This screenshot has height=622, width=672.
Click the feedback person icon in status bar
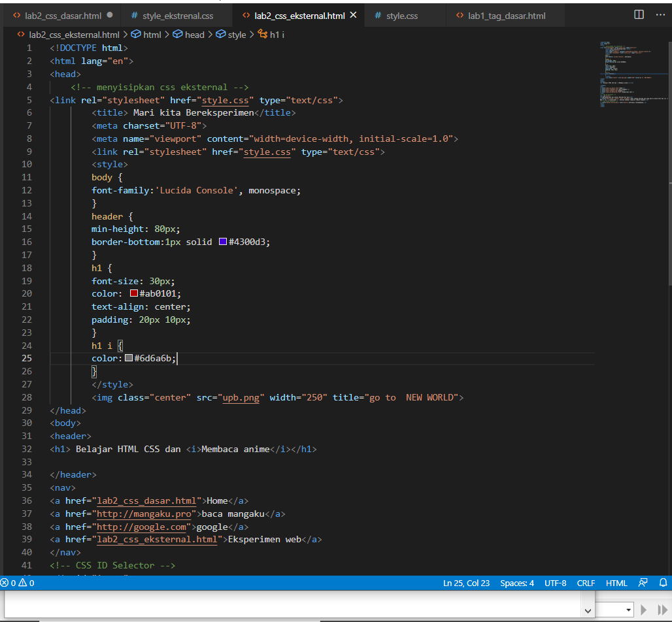click(643, 583)
